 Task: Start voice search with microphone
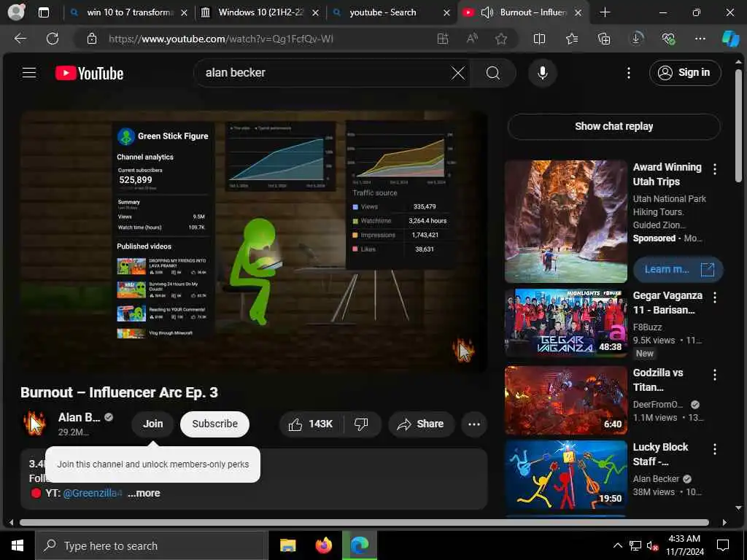542,73
